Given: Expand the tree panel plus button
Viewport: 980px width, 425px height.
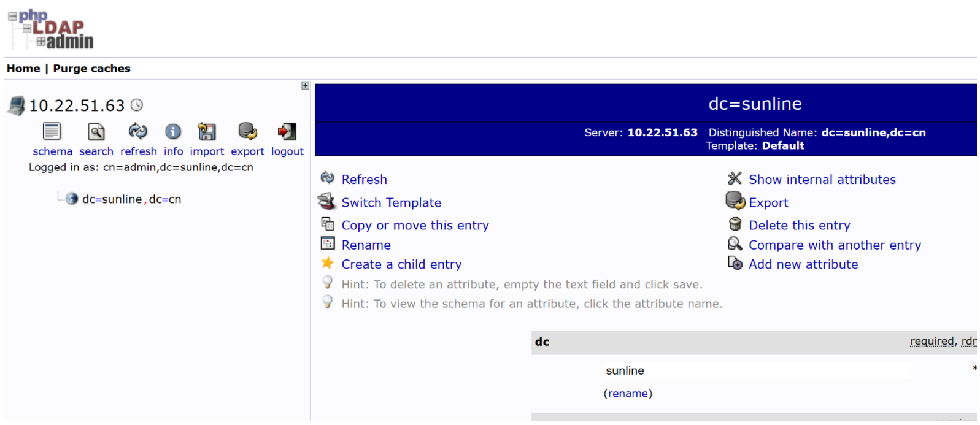Looking at the screenshot, I should coord(305,86).
